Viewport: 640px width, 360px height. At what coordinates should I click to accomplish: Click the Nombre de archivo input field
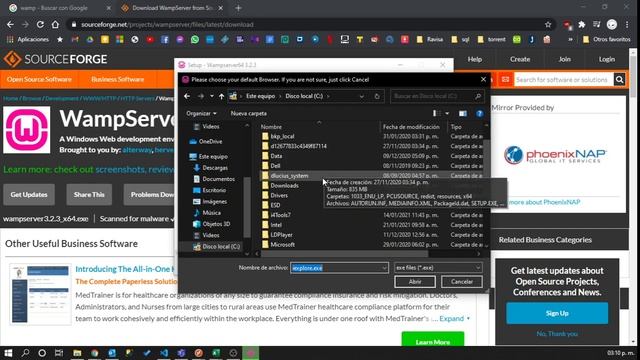coord(336,268)
